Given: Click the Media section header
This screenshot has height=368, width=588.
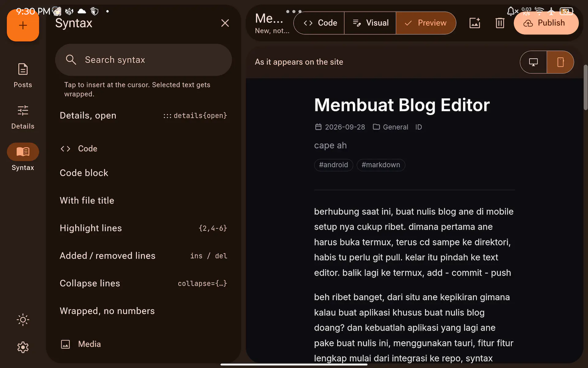Looking at the screenshot, I should pyautogui.click(x=81, y=344).
